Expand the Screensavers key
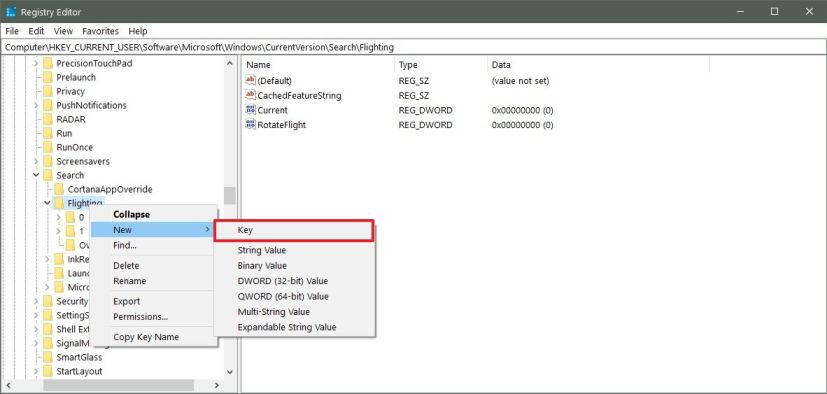 pos(36,161)
